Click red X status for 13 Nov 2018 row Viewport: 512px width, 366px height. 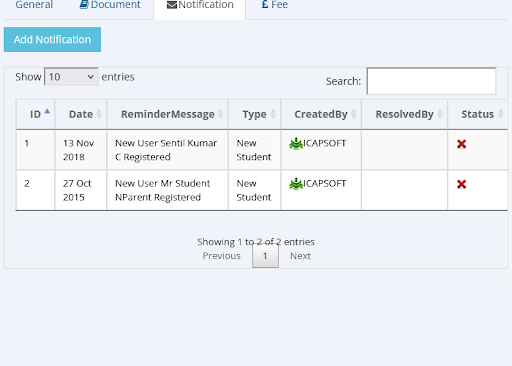(462, 144)
